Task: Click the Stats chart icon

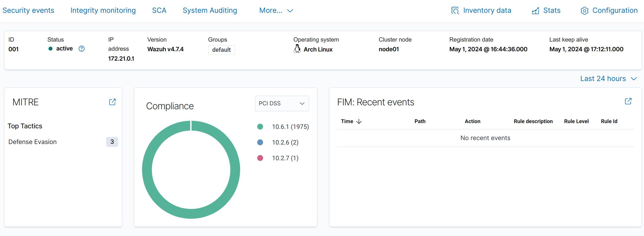Action: tap(535, 11)
